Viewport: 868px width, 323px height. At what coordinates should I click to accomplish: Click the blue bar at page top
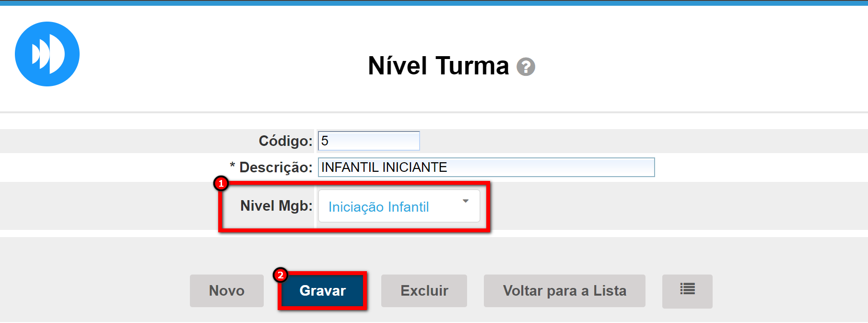[434, 2]
